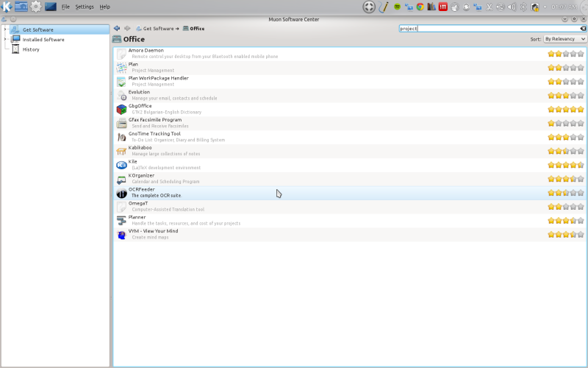Click the clock showing 01:07 AM
This screenshot has width=588, height=368.
(x=564, y=7)
